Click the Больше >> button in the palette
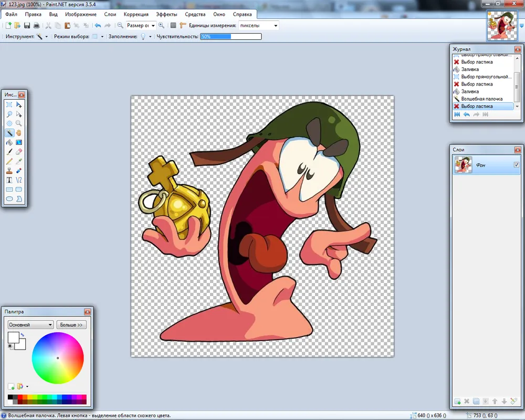This screenshot has width=525, height=420. click(71, 325)
